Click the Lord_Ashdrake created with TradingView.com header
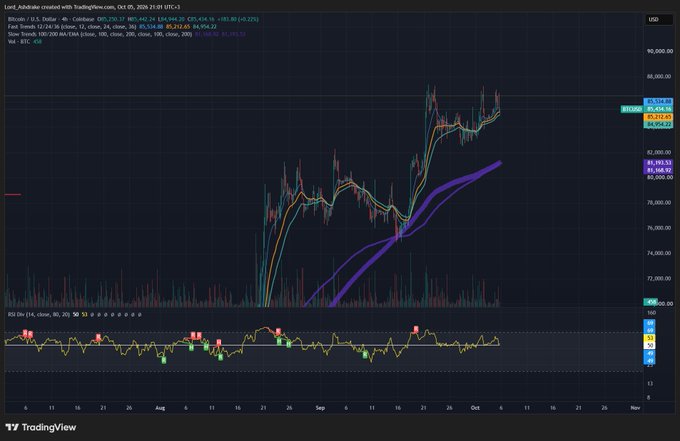This screenshot has height=441, width=680. click(x=92, y=7)
